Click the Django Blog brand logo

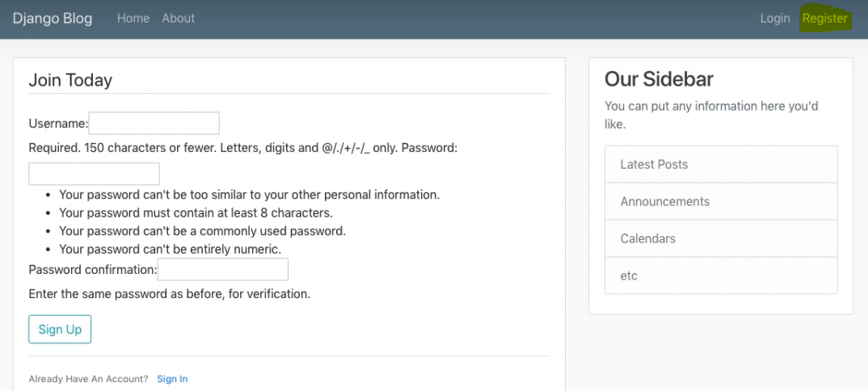click(x=53, y=19)
